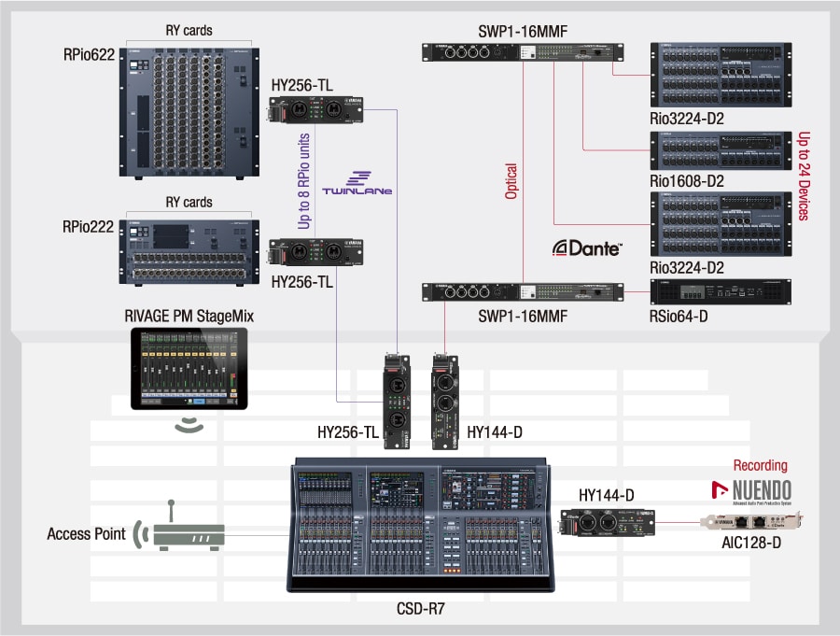Click the Wi-Fi signal icon below the iPad

pyautogui.click(x=189, y=423)
